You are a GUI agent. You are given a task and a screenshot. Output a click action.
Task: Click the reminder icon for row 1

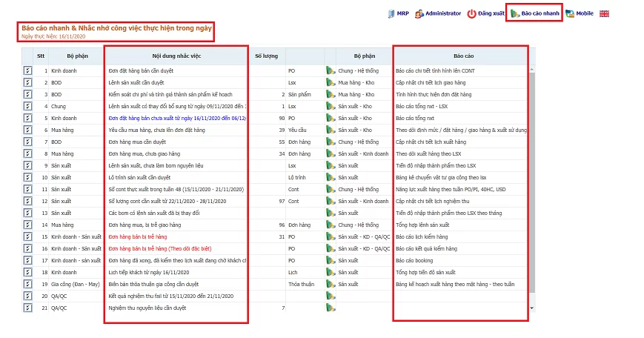tap(28, 70)
